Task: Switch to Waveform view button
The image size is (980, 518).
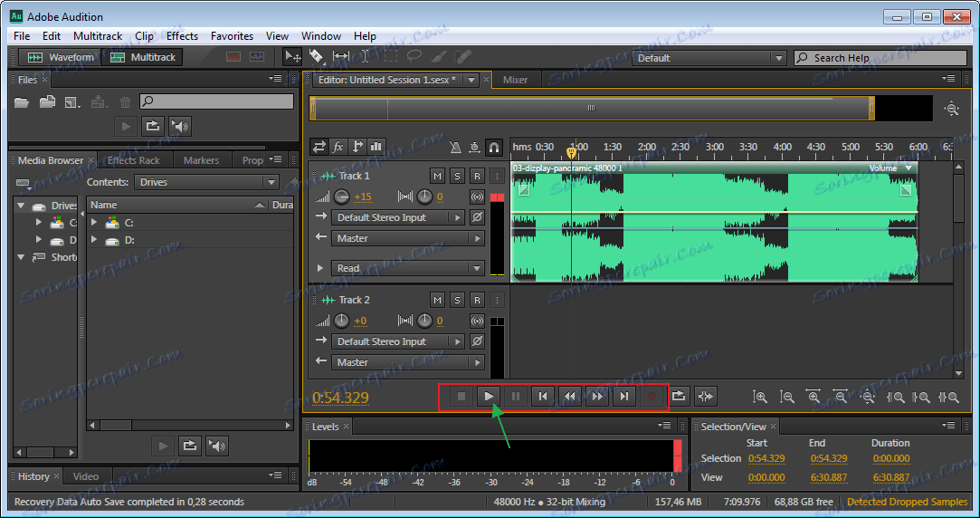Action: point(62,57)
